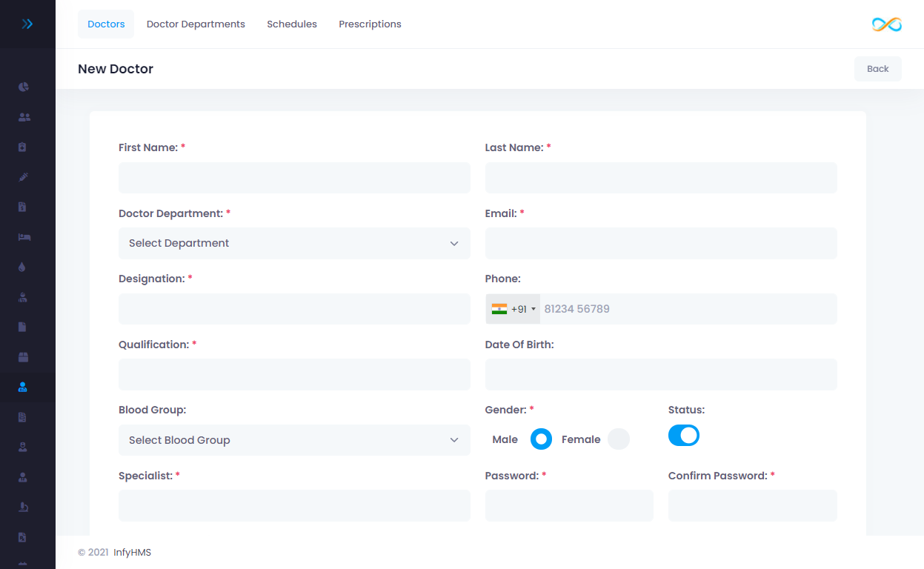The height and width of the screenshot is (569, 924).
Task: Select the Female gender radio button
Action: click(x=618, y=439)
